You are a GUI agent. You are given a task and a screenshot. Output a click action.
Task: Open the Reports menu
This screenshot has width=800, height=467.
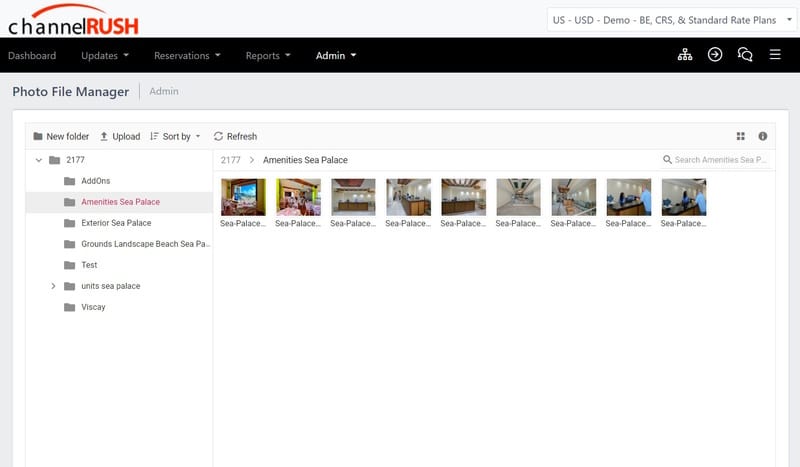268,56
